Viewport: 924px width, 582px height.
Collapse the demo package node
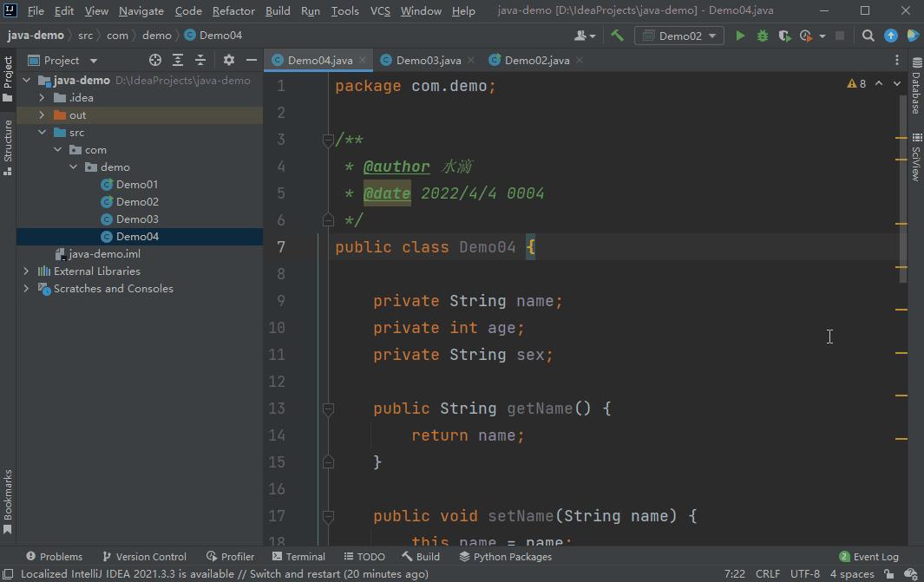coord(72,167)
